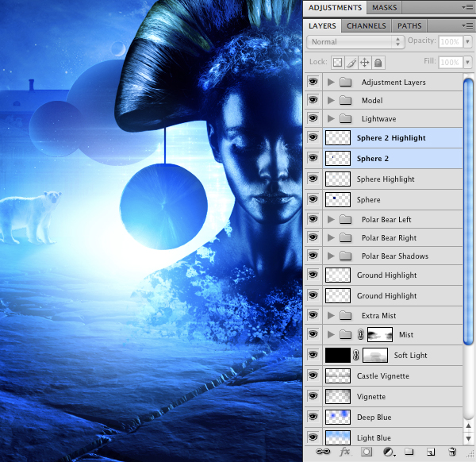Create new fill or adjustment layer
Viewport: 476px width, 462px height.
(x=388, y=452)
